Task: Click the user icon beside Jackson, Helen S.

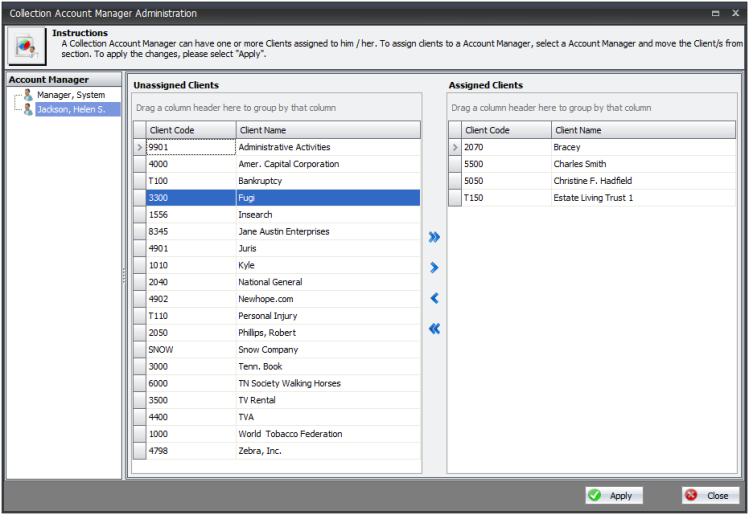Action: click(x=28, y=109)
